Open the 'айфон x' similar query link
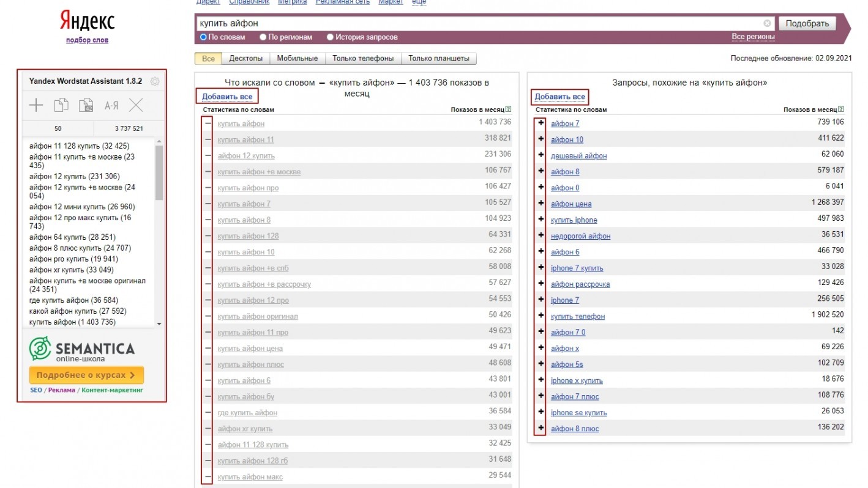Screen dimensions: 868x488 click(x=564, y=349)
